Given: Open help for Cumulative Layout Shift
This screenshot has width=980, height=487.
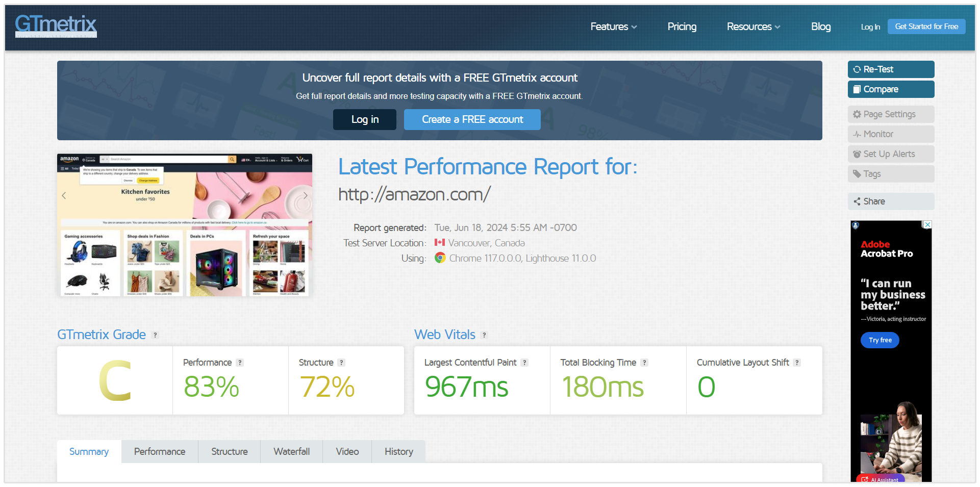Looking at the screenshot, I should 797,363.
